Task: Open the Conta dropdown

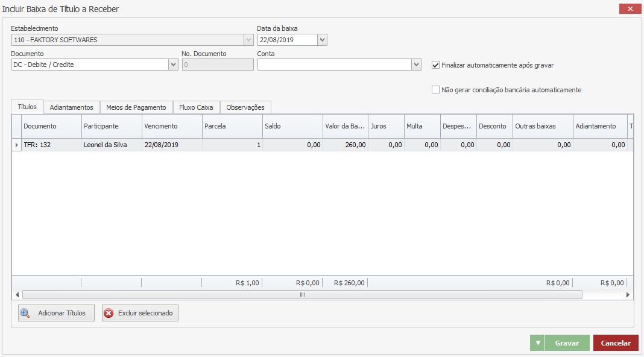Action: pos(416,65)
